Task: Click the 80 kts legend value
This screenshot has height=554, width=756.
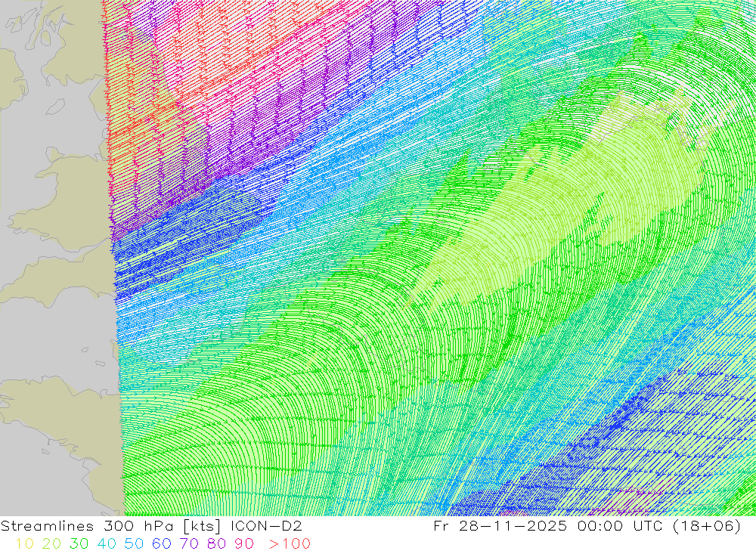Action: point(216,544)
